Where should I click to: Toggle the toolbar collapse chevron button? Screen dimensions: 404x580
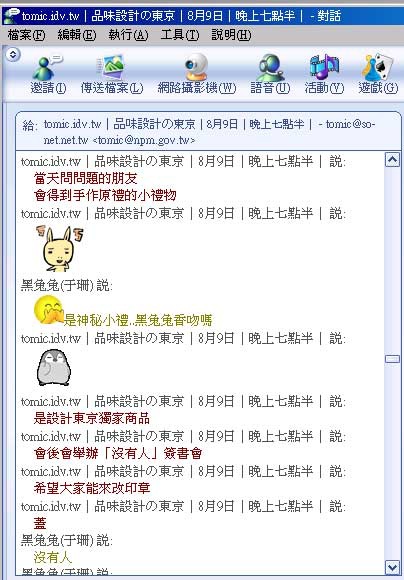pyautogui.click(x=13, y=54)
